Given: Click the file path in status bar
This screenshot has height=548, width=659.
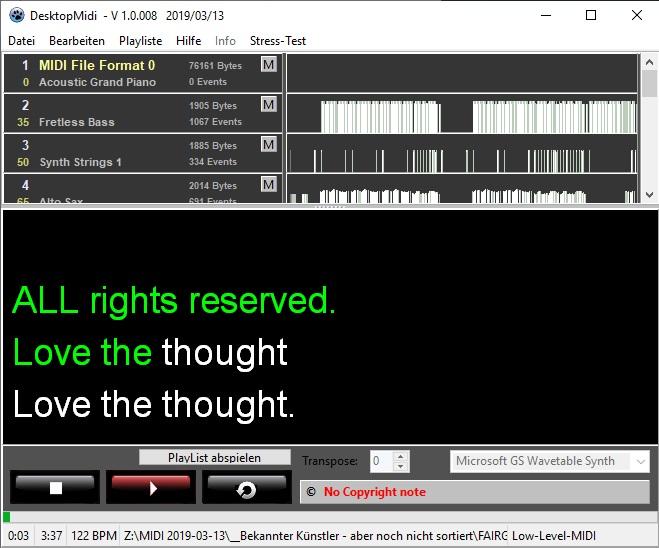Looking at the screenshot, I should [x=315, y=536].
